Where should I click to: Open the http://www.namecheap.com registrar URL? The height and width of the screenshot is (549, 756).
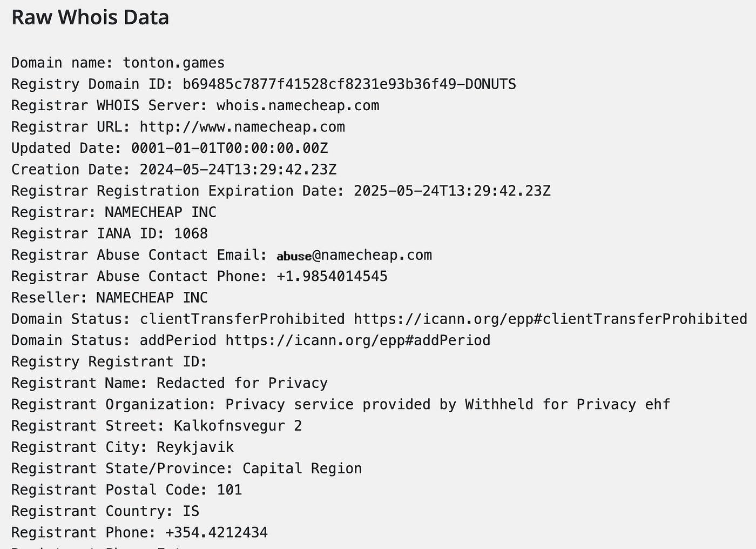242,127
